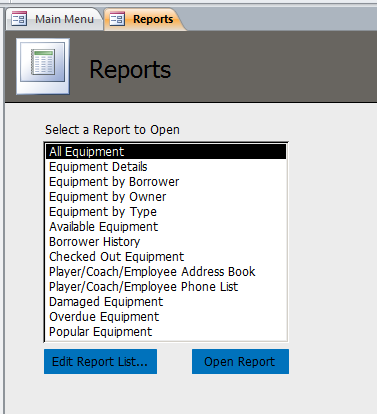Choose Equipment by Owner report

click(x=166, y=197)
